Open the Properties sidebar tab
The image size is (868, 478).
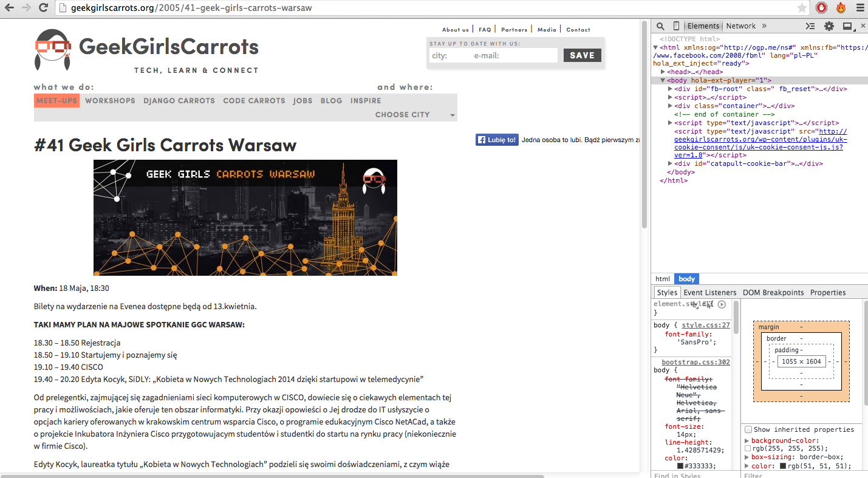pyautogui.click(x=828, y=292)
